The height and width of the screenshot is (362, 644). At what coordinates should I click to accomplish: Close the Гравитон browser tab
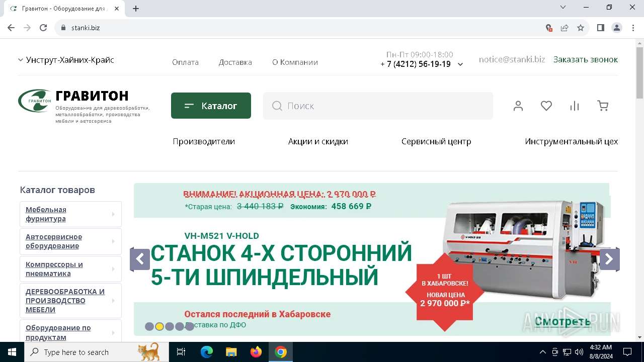(x=117, y=9)
